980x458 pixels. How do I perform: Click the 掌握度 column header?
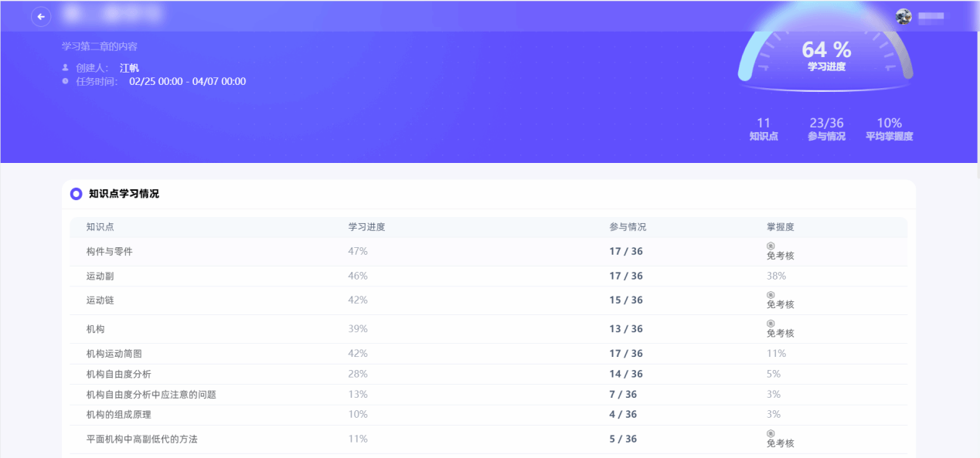point(781,227)
